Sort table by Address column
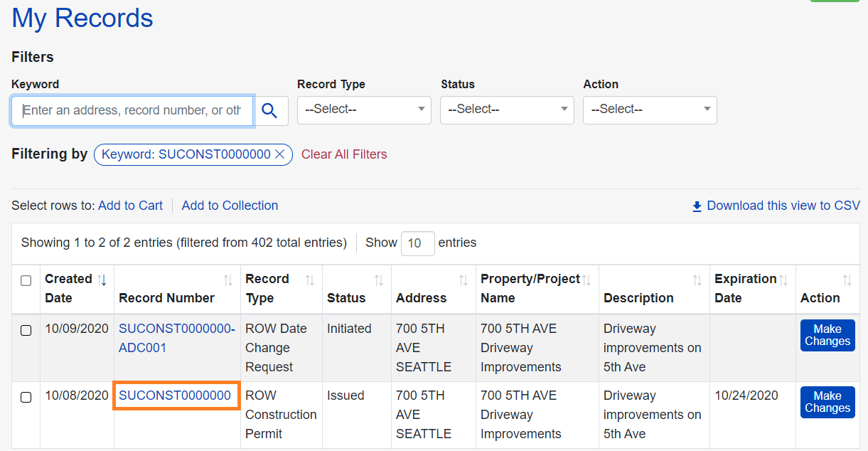This screenshot has height=451, width=868. click(x=463, y=280)
